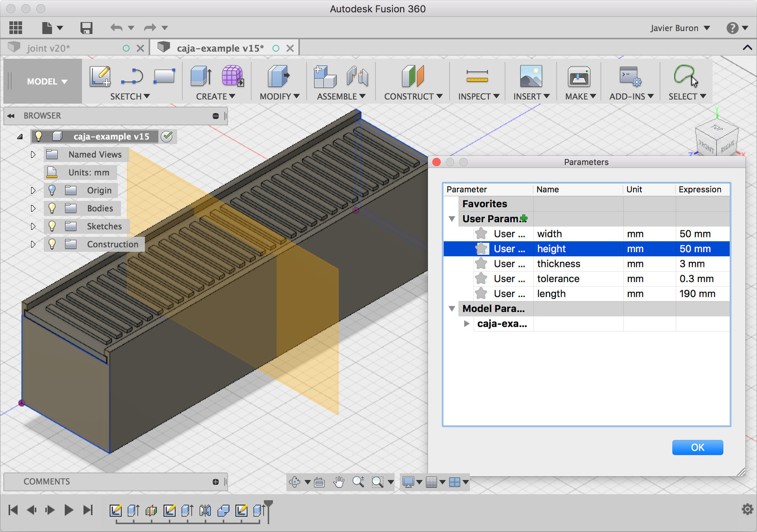Click the Redo arrow
The image size is (757, 532).
point(150,28)
